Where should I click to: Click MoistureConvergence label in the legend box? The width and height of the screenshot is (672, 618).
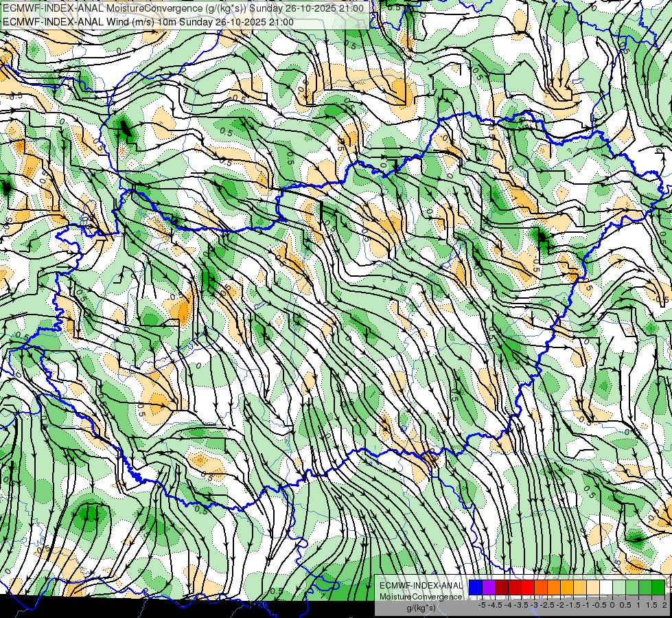[x=421, y=597]
